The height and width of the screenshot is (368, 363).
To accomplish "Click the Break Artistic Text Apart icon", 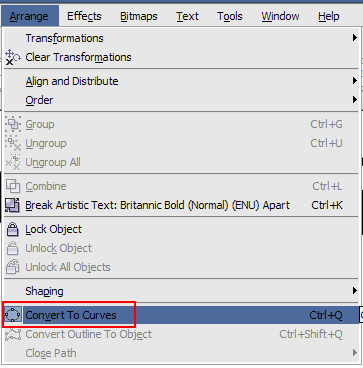I will [x=13, y=205].
